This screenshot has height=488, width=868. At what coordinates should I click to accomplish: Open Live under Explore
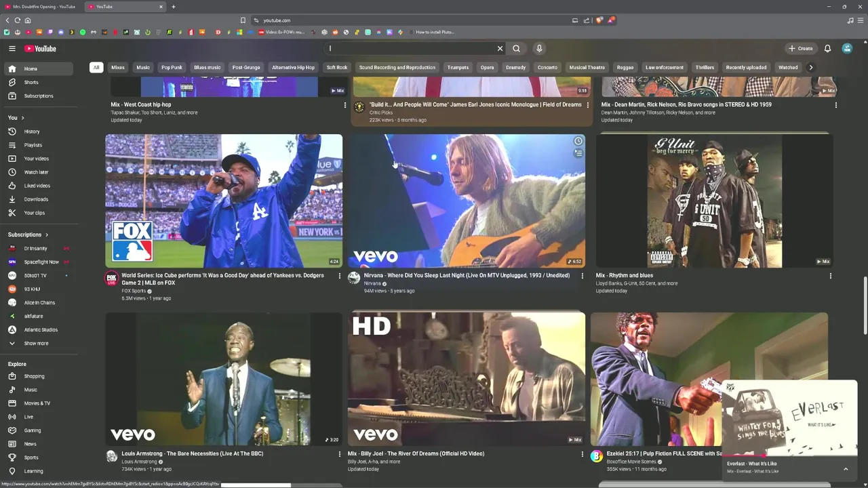(38, 417)
